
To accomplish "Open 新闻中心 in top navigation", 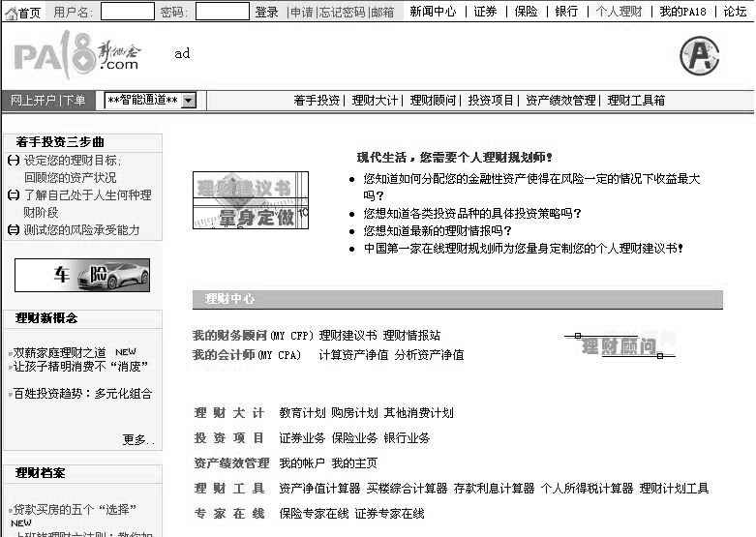I will pos(433,12).
